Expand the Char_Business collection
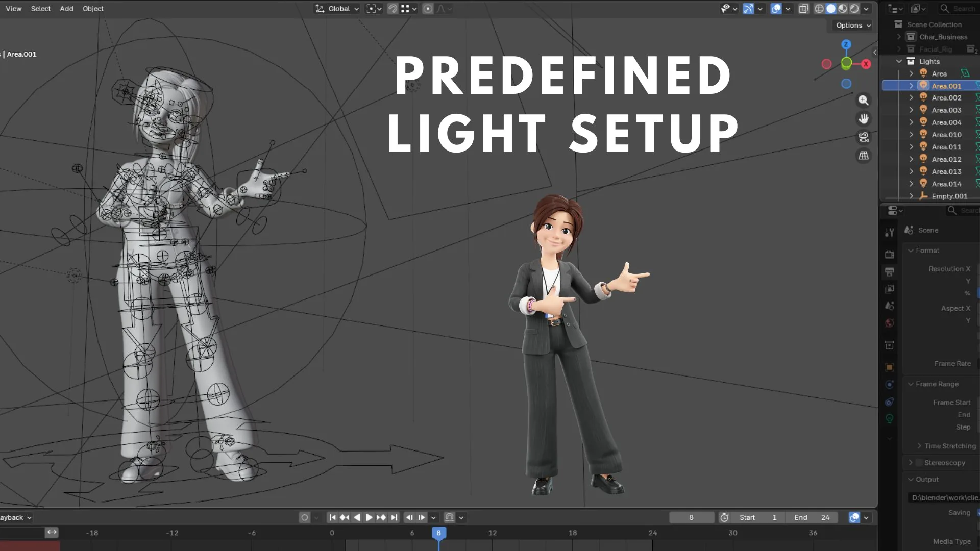 coord(899,37)
